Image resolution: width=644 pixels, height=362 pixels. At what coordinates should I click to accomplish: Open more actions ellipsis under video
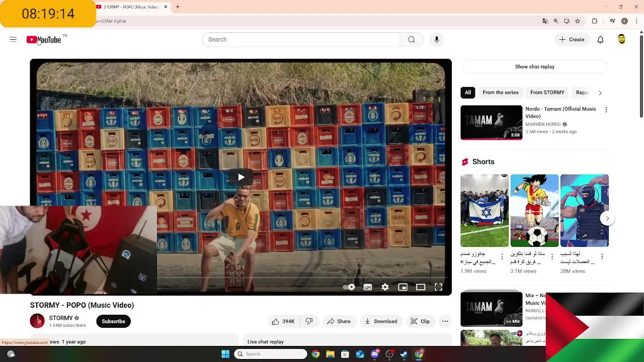(x=445, y=321)
